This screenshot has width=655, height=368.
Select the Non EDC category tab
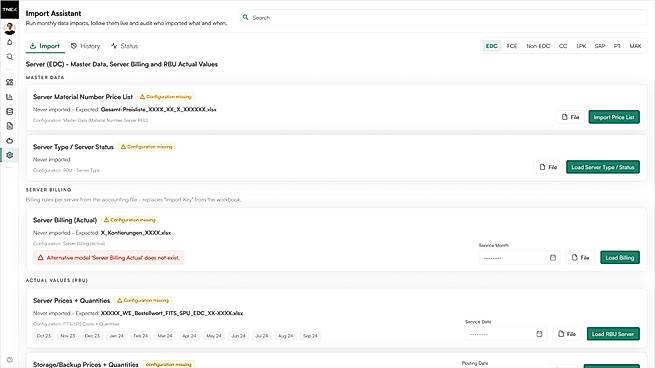pos(538,46)
